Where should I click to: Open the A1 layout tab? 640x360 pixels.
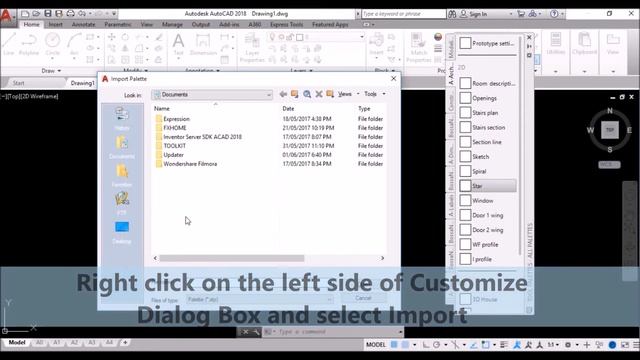pos(56,342)
